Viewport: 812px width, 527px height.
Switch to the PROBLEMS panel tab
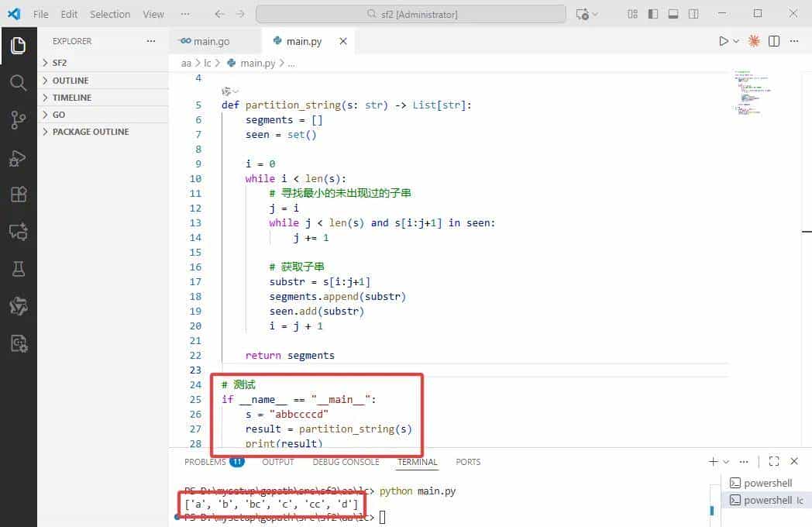click(x=205, y=462)
